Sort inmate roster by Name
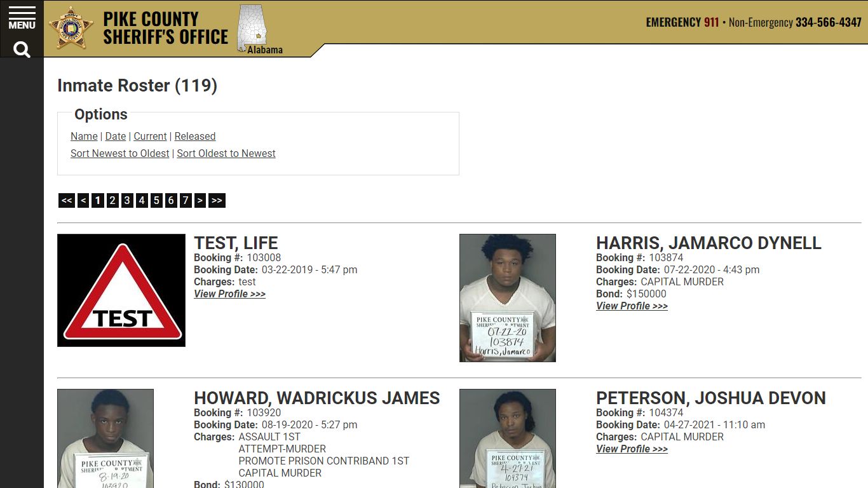 pos(84,136)
